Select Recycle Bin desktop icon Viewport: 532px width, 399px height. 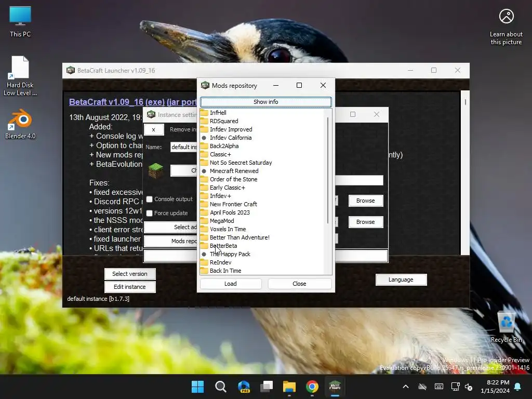pos(506,327)
